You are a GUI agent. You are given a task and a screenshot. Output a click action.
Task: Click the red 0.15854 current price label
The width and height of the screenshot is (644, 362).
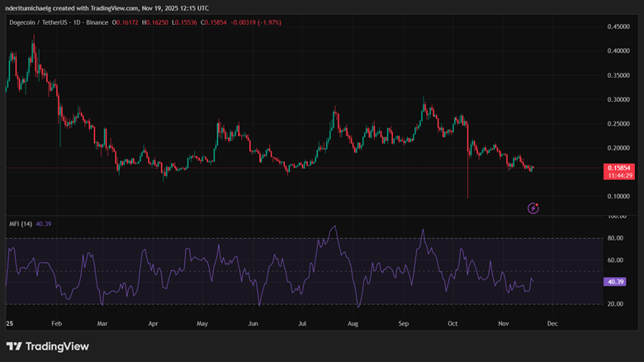618,168
